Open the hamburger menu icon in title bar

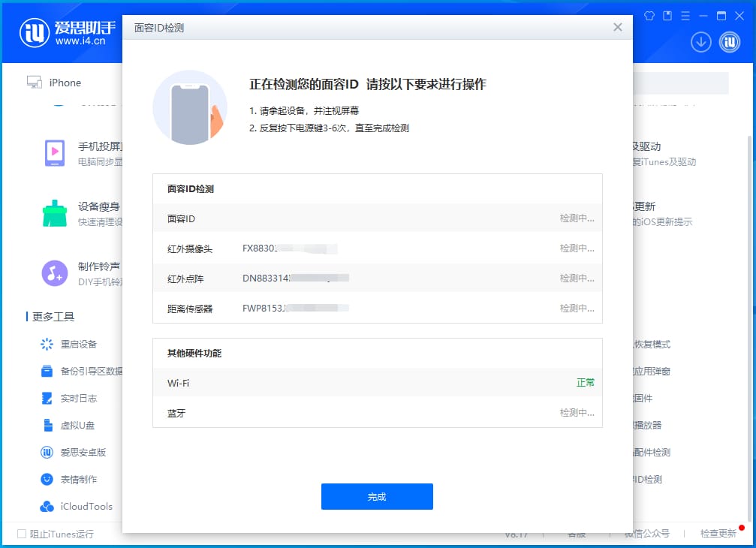point(685,16)
